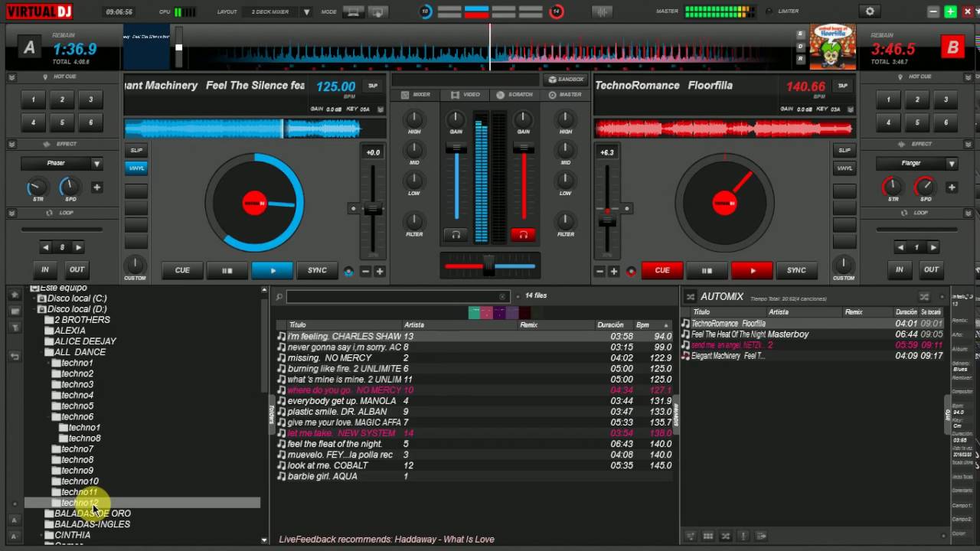
Task: Click deck B pause-stop button
Action: [x=707, y=270]
